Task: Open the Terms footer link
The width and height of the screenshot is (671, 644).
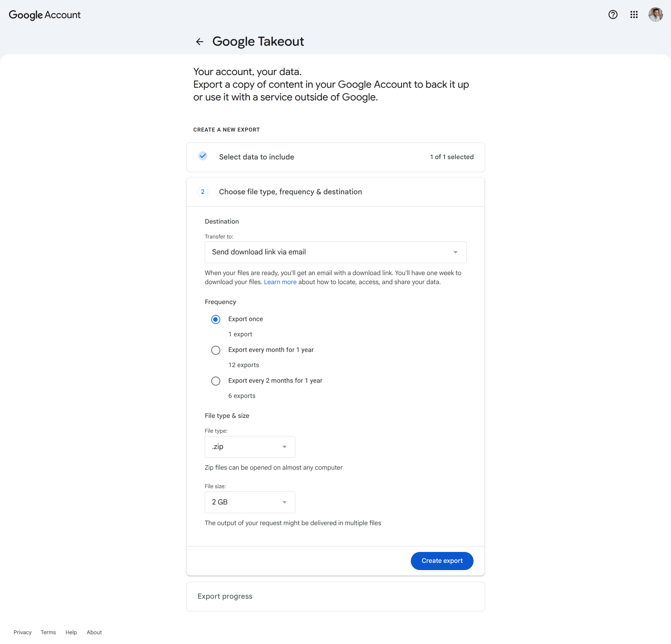Action: coord(48,632)
